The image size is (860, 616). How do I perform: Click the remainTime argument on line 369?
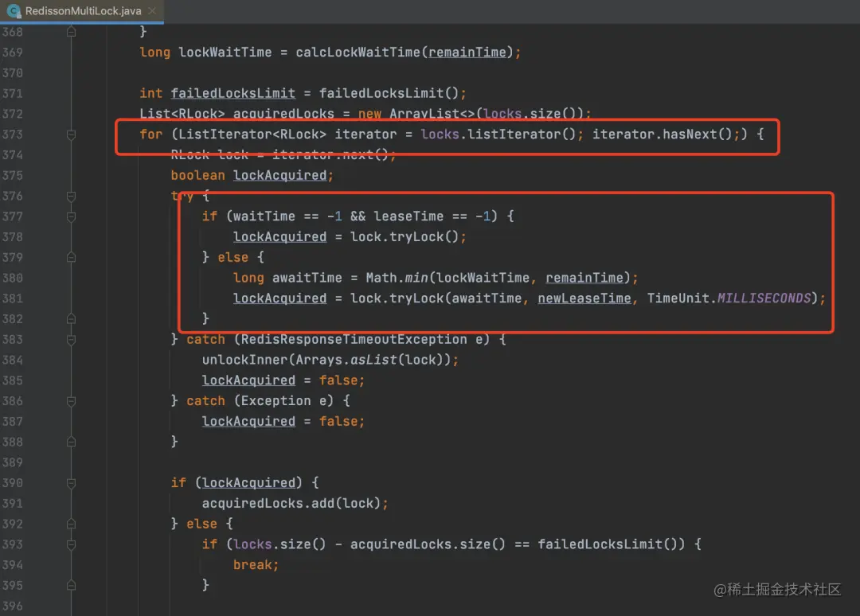(467, 52)
